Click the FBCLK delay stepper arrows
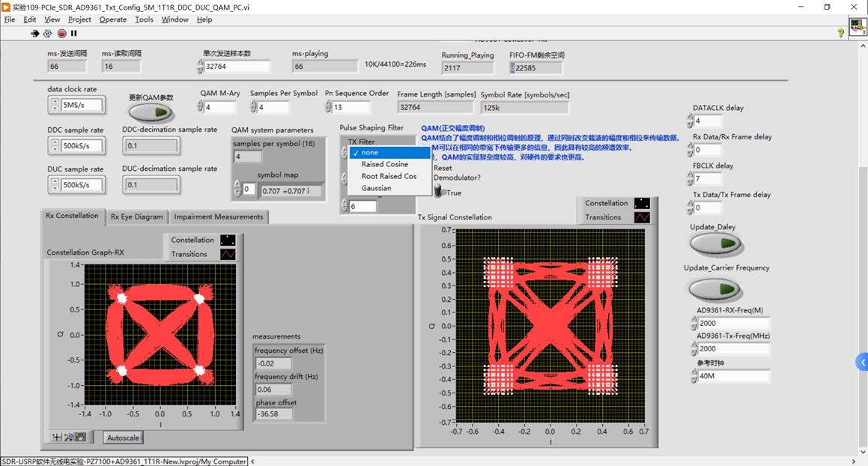This screenshot has height=466, width=868. tap(691, 178)
